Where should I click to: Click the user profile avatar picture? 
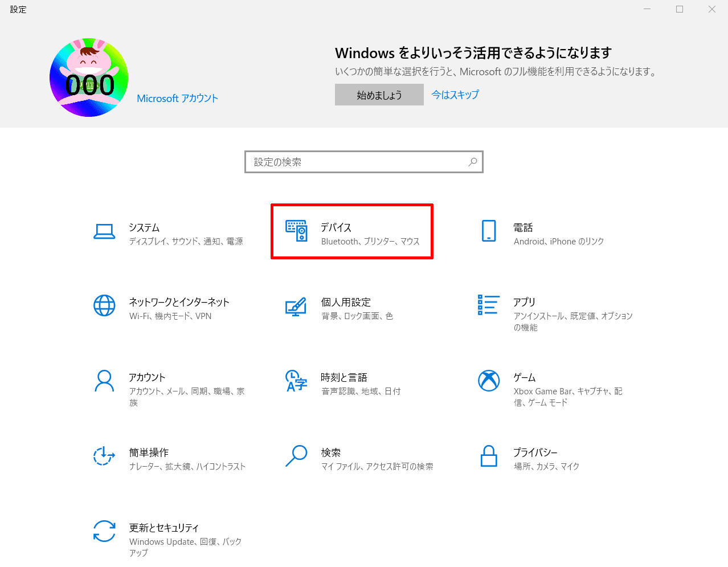coord(89,77)
